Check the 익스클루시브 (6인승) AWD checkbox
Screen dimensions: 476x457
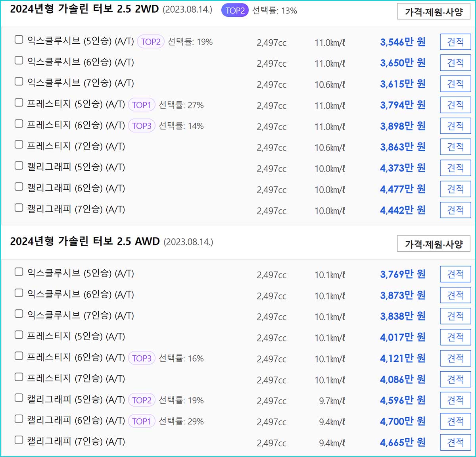tap(19, 293)
